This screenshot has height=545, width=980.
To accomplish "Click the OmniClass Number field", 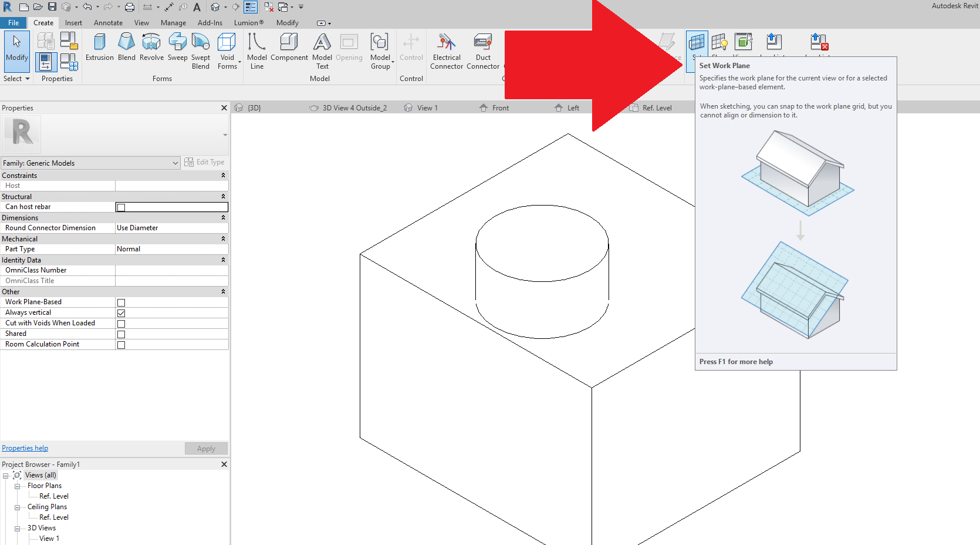I will tap(171, 270).
